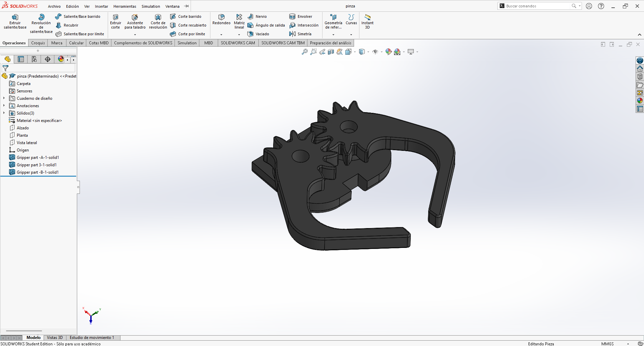This screenshot has width=644, height=346.
Task: Switch to Vistas 3D bottom tab
Action: (55, 338)
